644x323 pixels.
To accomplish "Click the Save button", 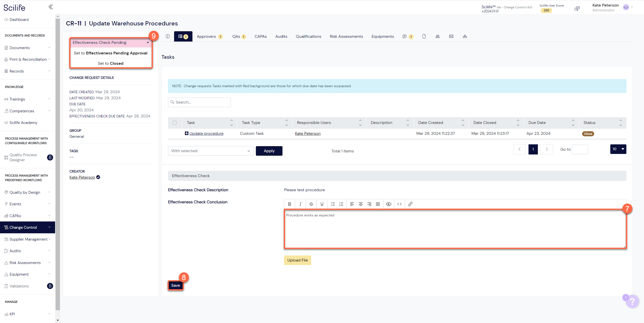I will click(x=175, y=285).
